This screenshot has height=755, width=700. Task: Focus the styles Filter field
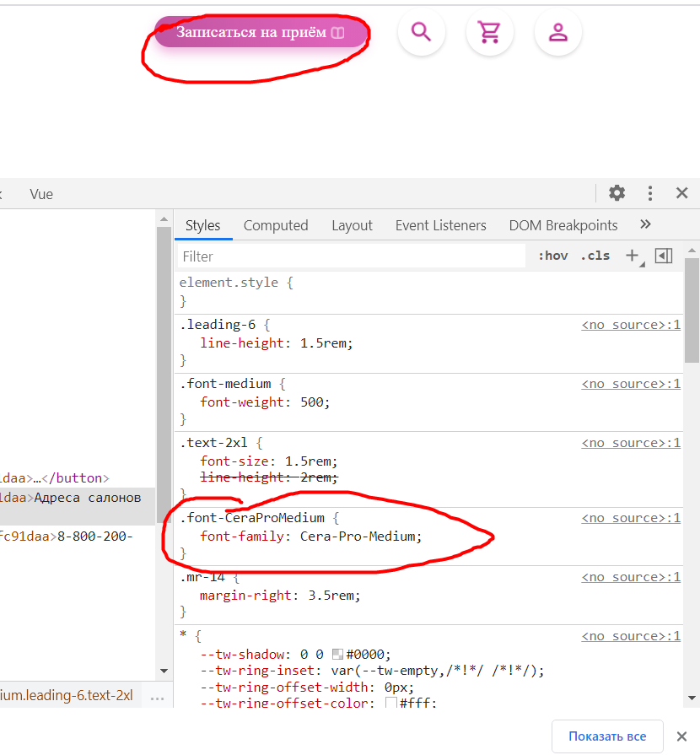(x=352, y=256)
